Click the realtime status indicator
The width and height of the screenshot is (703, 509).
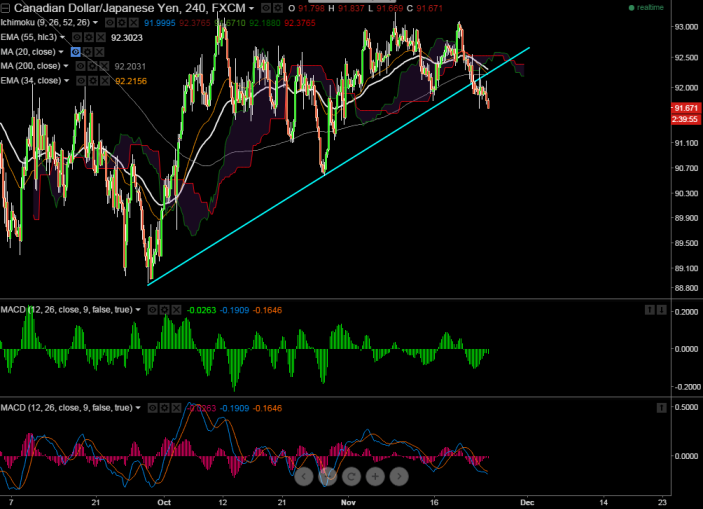point(645,7)
